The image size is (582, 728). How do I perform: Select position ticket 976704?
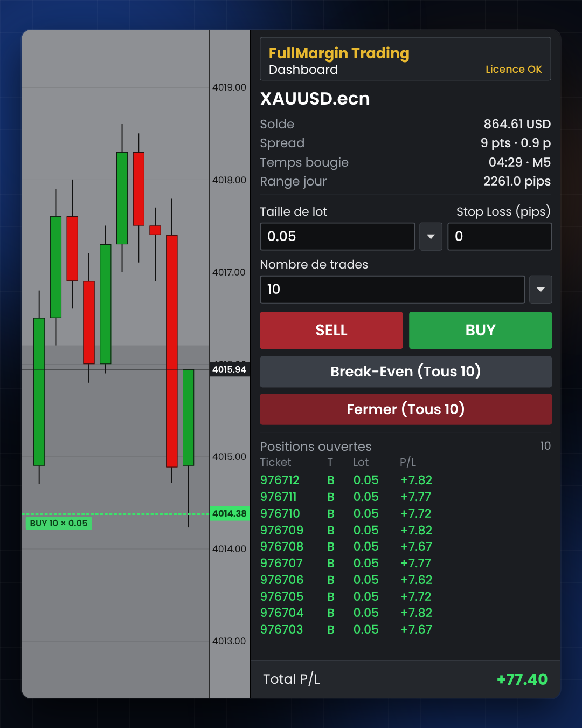282,613
